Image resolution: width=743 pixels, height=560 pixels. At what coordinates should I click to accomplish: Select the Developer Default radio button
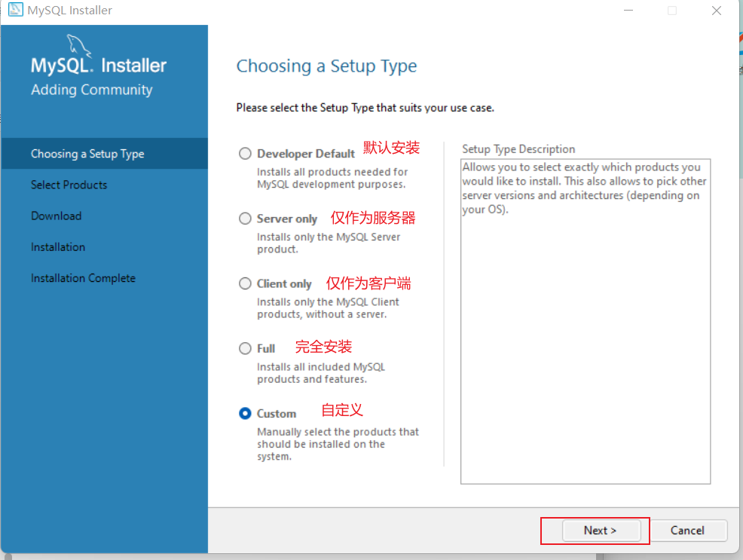tap(245, 154)
